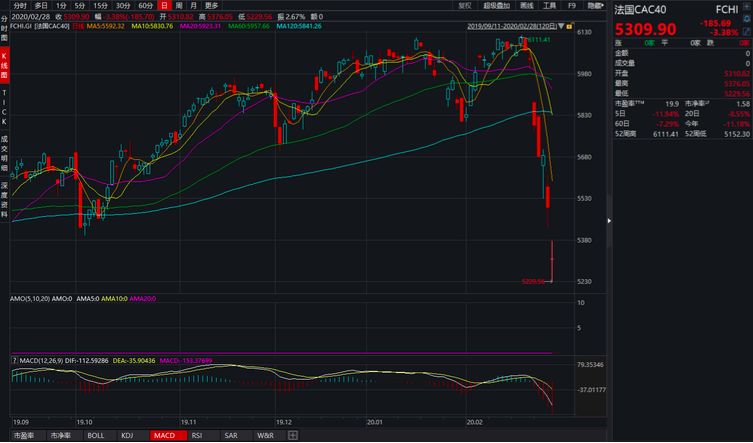Switch the indicator to RSI
753x443 pixels.
point(197,435)
